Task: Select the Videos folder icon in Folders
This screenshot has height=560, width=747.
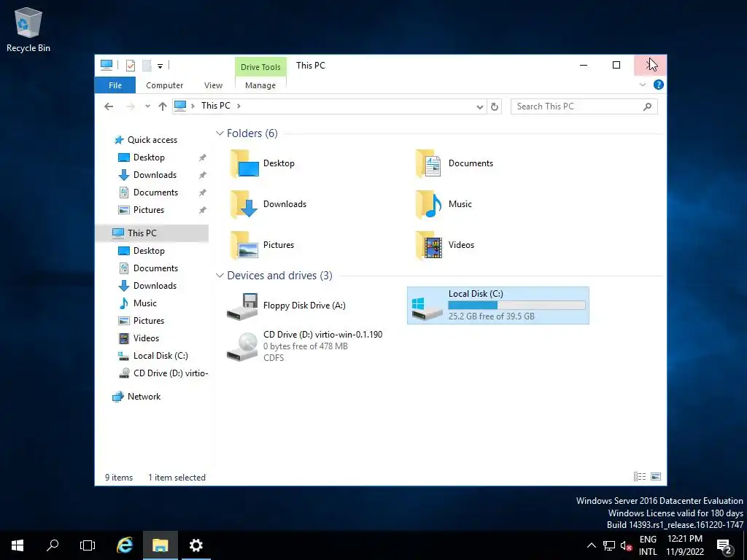Action: pos(429,245)
